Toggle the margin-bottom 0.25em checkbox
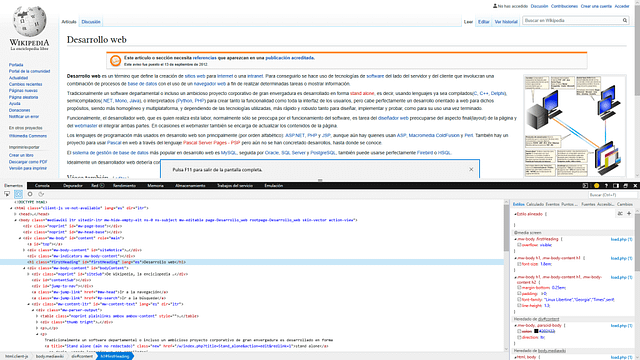640x360 pixels. coord(520,288)
